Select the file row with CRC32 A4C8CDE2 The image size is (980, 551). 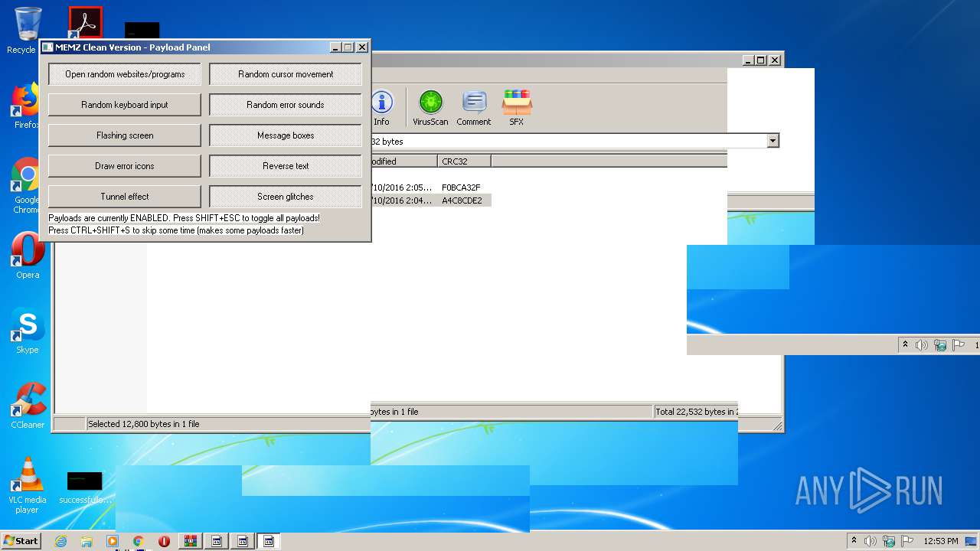(431, 201)
